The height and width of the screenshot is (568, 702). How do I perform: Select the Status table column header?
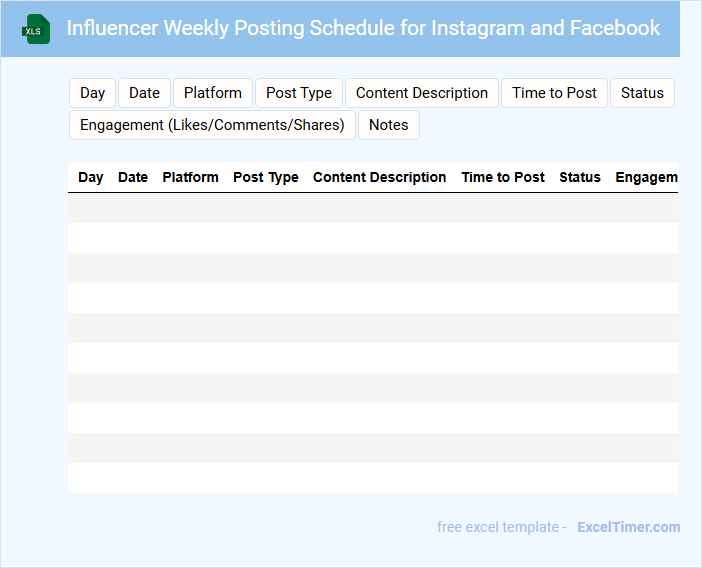point(580,177)
